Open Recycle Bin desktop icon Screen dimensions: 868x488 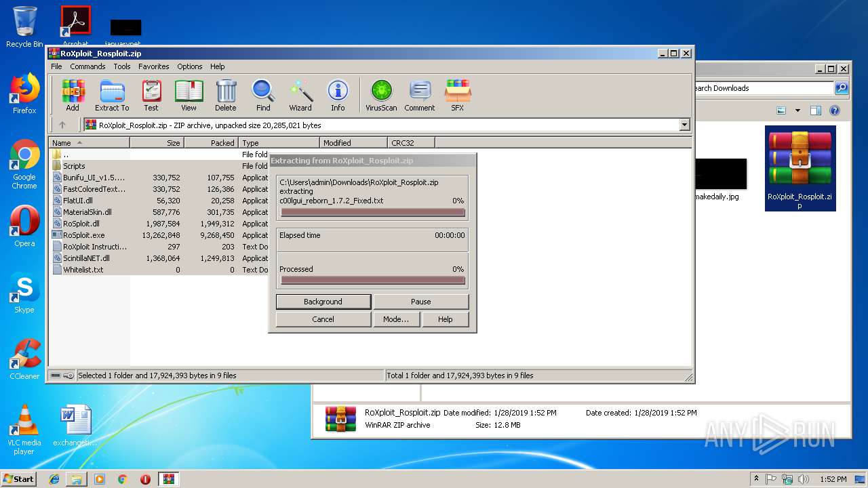24,27
